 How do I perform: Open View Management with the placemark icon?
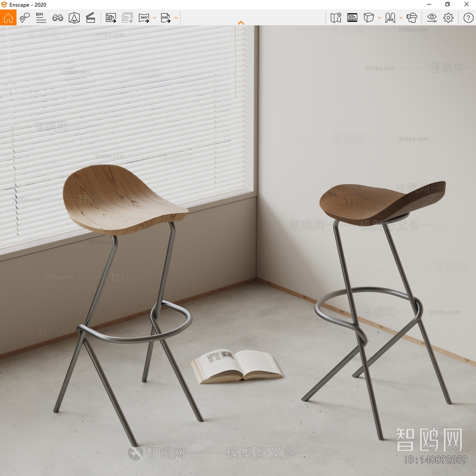click(25, 18)
